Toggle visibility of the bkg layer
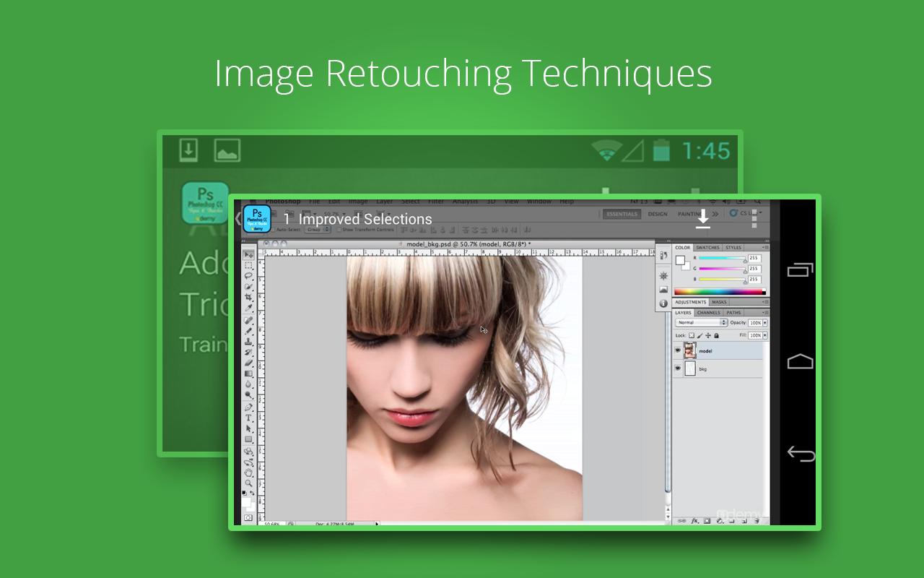The height and width of the screenshot is (578, 924). [677, 368]
